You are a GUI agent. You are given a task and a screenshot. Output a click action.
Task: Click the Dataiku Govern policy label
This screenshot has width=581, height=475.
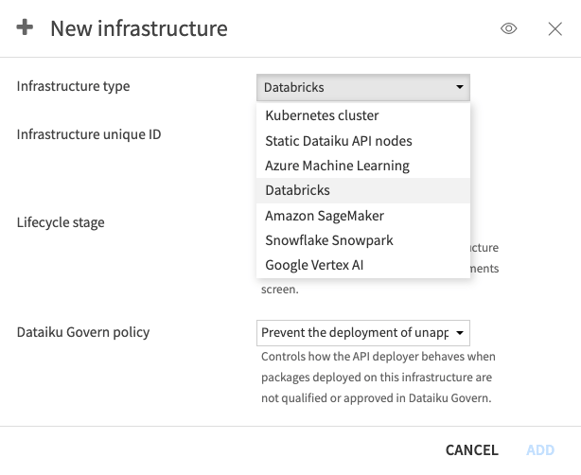(x=83, y=332)
